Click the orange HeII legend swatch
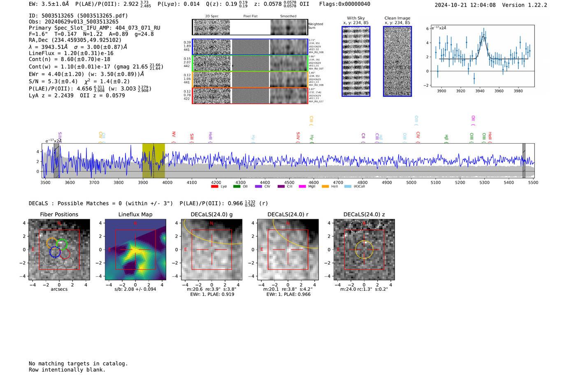This screenshot has height=392, width=576. coord(325,187)
